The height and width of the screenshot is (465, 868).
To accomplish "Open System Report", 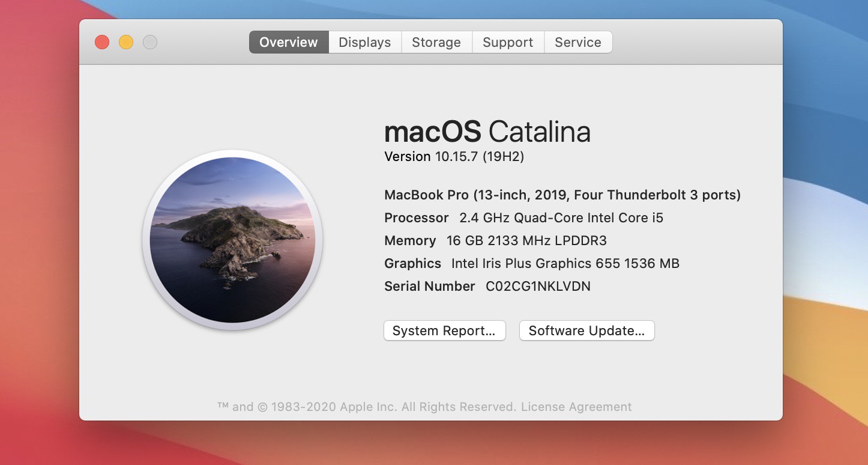I will coord(444,330).
